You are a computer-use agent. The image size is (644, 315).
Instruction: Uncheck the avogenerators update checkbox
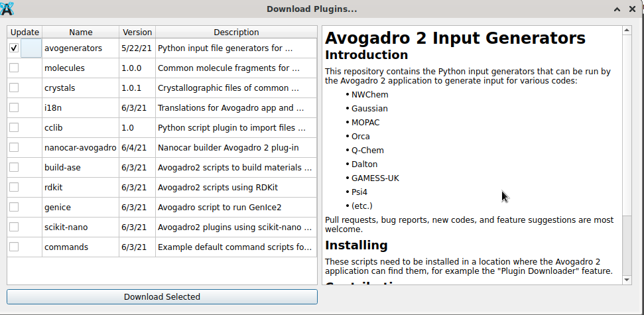click(x=14, y=48)
